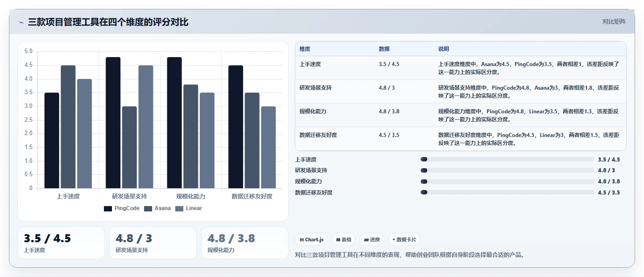Select the 进度 chip
Viewport: 644px width, 277px height.
pyautogui.click(x=372, y=240)
